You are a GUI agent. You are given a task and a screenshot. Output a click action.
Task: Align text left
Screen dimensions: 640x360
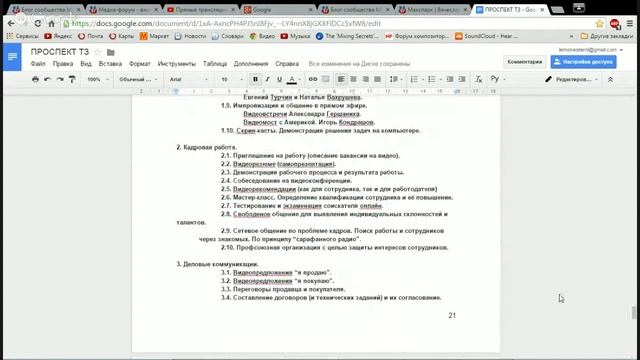(341, 79)
